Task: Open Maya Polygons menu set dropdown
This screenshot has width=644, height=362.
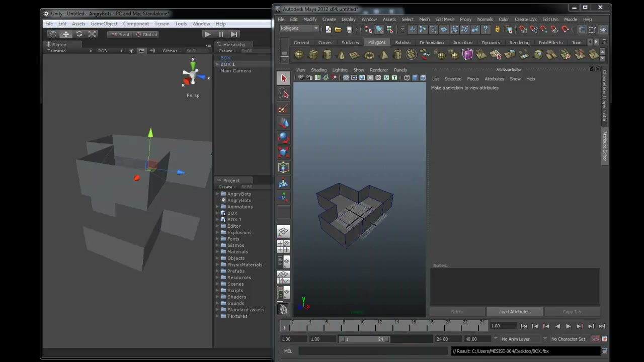Action: pos(299,29)
